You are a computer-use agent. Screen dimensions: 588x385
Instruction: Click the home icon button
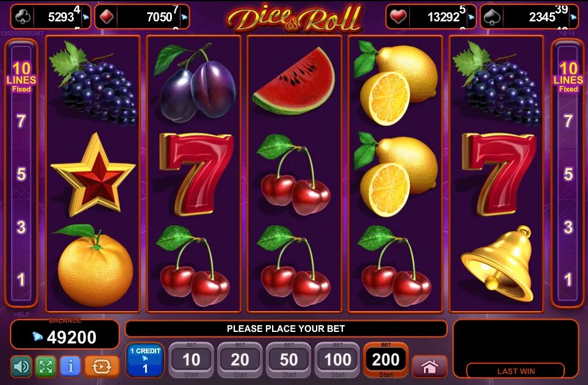coord(429,366)
